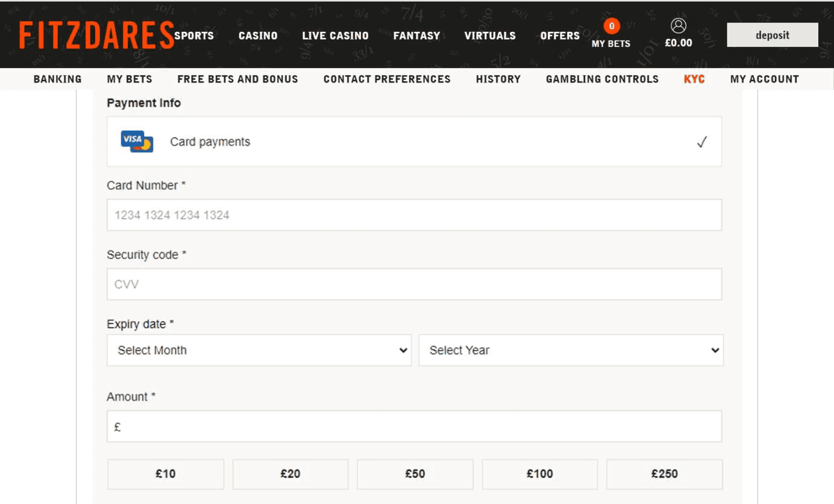Select the £50 quick amount button

click(415, 474)
